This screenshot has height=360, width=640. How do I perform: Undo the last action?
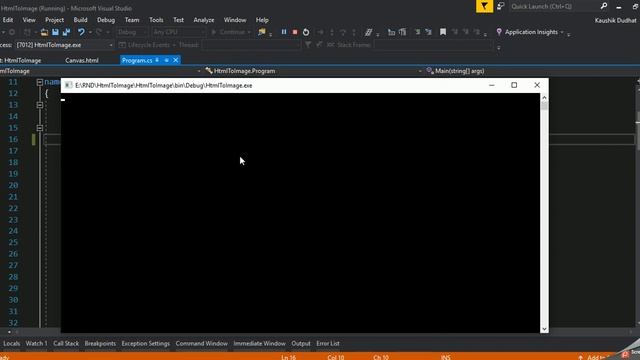[81, 32]
